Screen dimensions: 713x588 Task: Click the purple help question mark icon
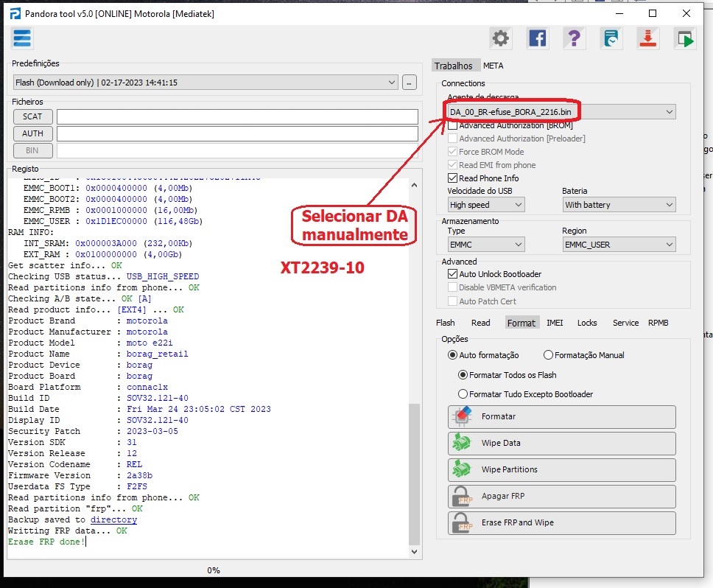tap(575, 38)
